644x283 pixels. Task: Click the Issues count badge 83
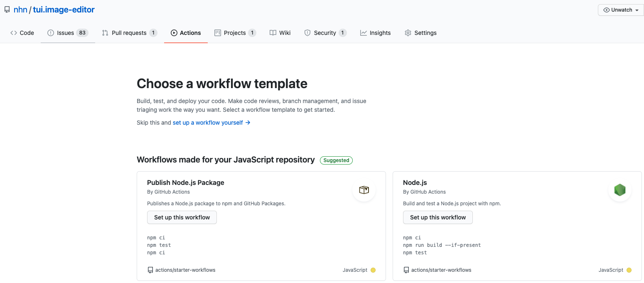point(82,33)
